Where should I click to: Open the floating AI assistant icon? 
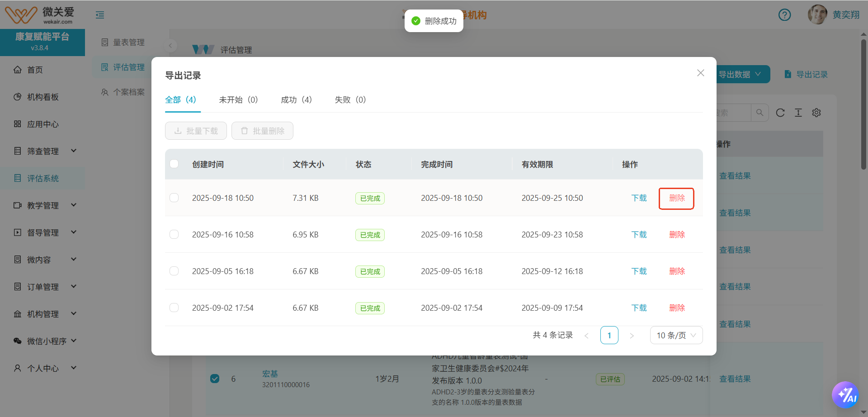pos(844,395)
